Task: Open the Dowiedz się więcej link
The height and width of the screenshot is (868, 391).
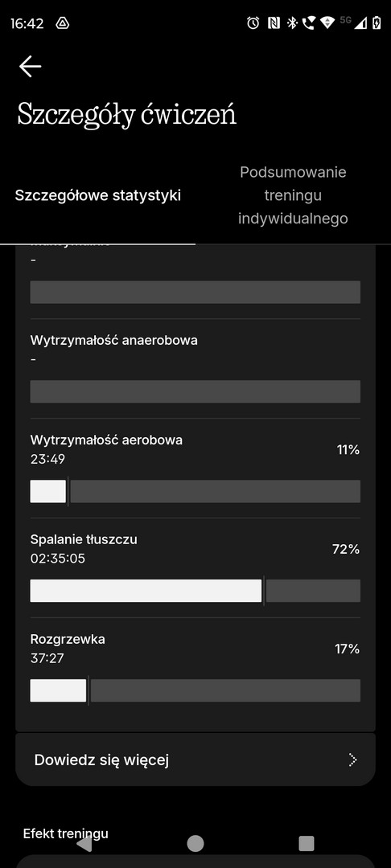Action: pos(195,759)
